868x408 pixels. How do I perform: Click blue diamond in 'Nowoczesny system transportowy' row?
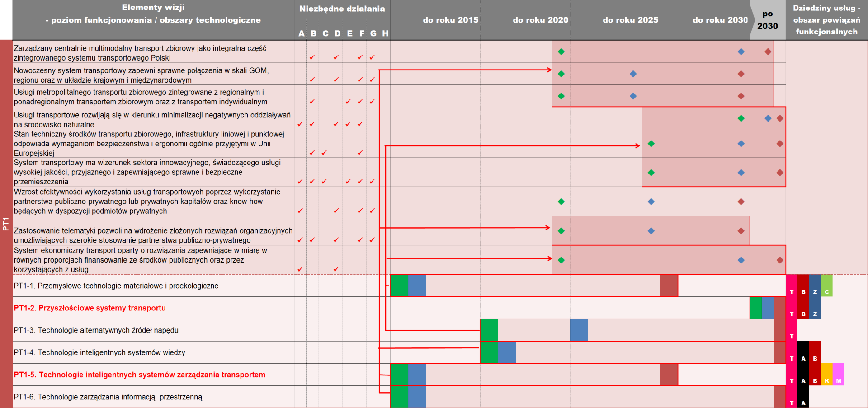pyautogui.click(x=633, y=74)
